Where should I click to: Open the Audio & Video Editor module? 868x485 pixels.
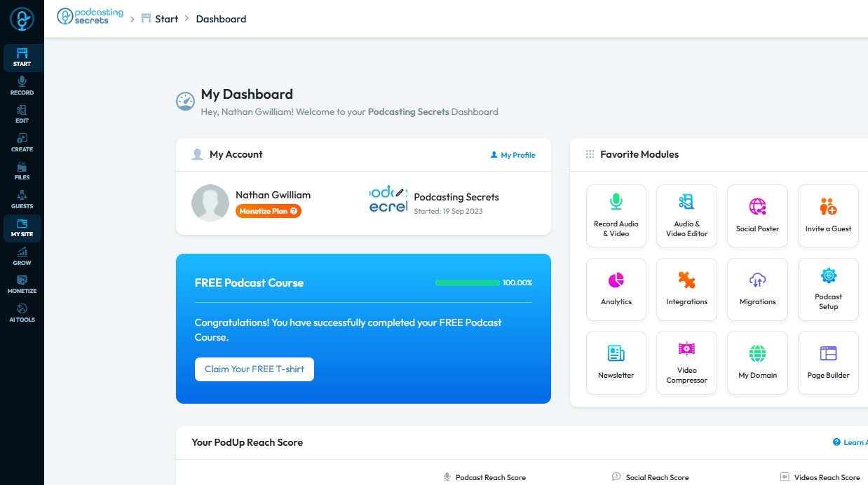(686, 215)
